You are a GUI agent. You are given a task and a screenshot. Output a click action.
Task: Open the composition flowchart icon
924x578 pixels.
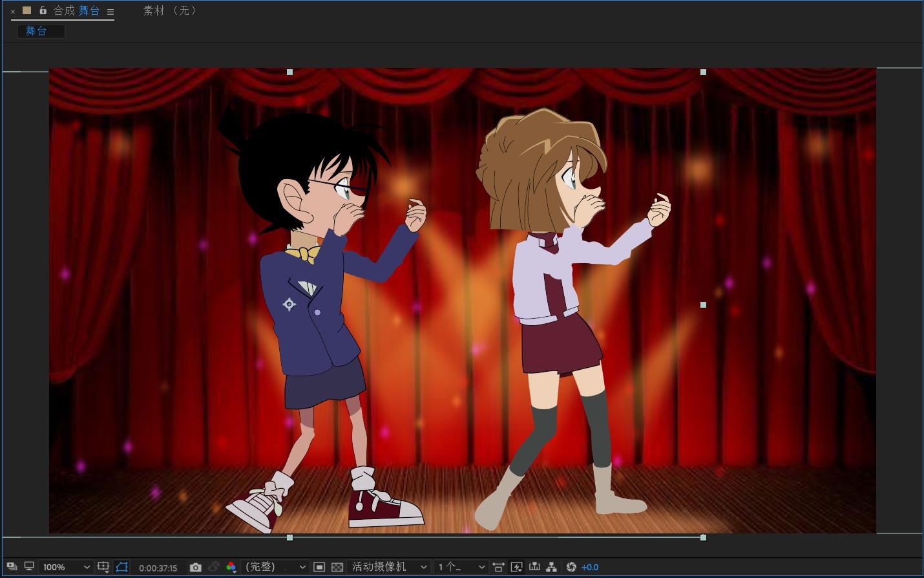tap(551, 567)
